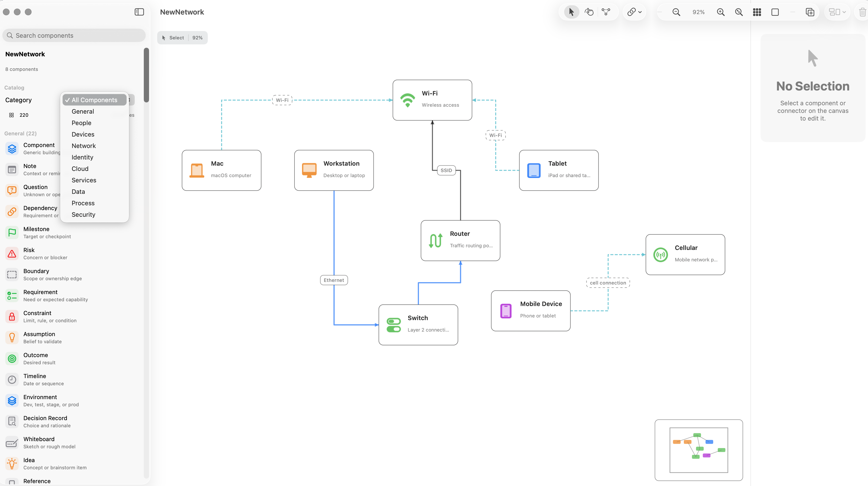The width and height of the screenshot is (868, 486).
Task: Toggle the sidebar panel
Action: 139,12
